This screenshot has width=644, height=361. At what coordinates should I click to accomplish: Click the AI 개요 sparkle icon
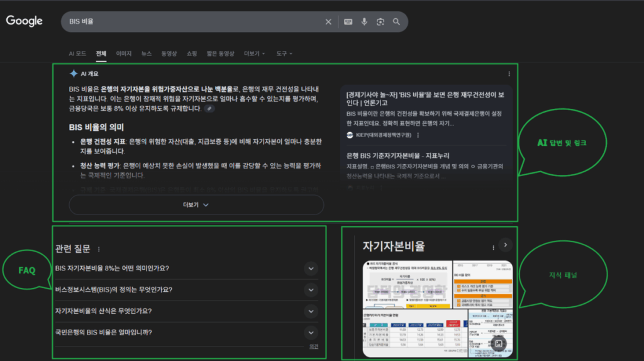click(x=74, y=74)
